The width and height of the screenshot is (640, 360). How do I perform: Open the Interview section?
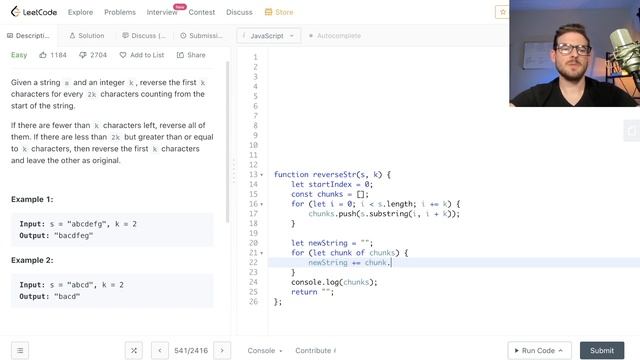(162, 12)
